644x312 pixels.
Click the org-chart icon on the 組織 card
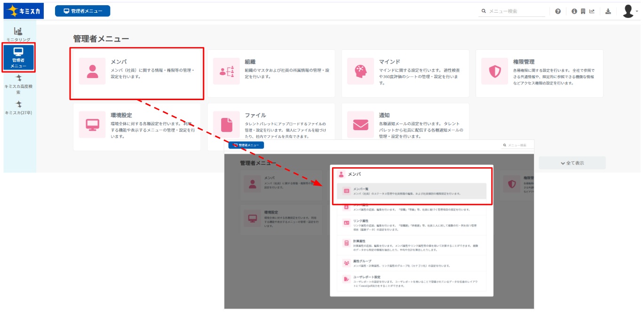[x=227, y=71]
